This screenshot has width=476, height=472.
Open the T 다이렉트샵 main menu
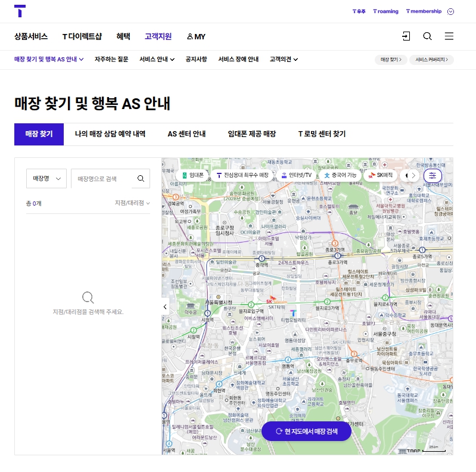pyautogui.click(x=82, y=36)
